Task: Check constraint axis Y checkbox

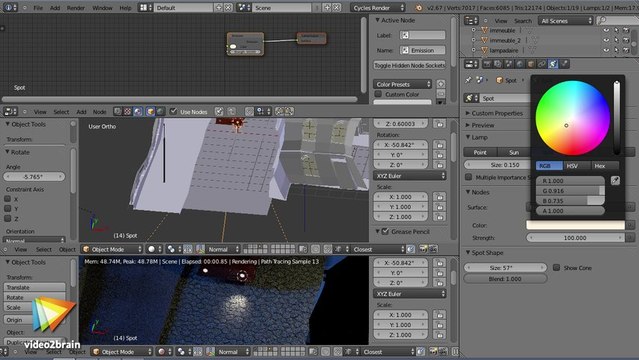Action: pyautogui.click(x=7, y=208)
